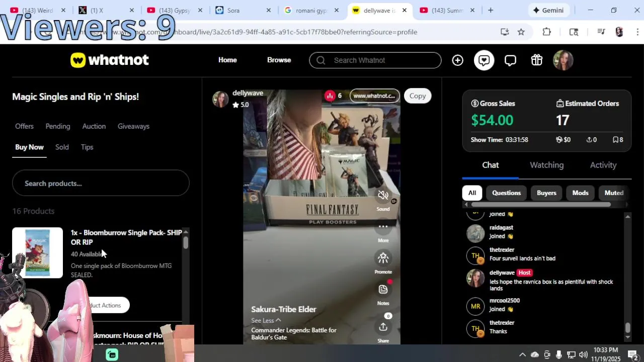Screen dimensions: 644x362
Task: Open the profile avatar in Whatnot header
Action: pos(563,60)
